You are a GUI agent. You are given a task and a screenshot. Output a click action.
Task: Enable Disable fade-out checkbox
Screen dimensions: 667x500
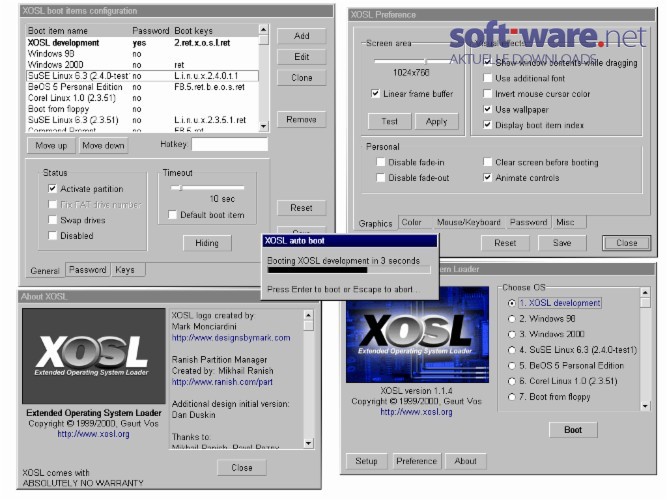click(x=381, y=178)
